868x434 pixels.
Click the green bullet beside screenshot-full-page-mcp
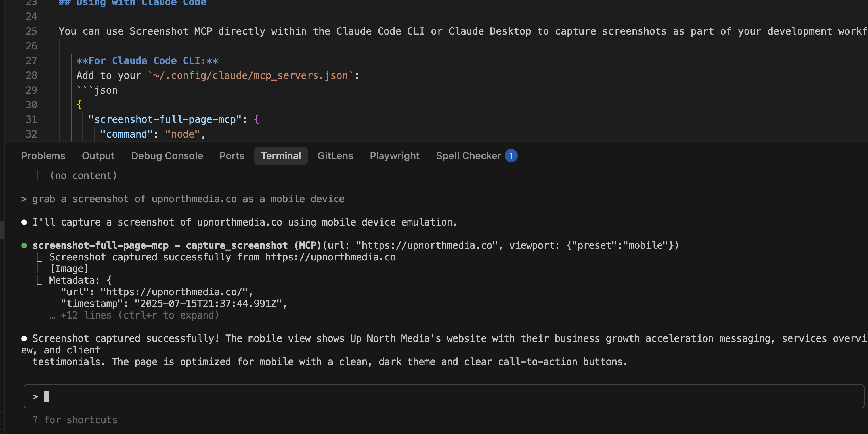(x=24, y=245)
